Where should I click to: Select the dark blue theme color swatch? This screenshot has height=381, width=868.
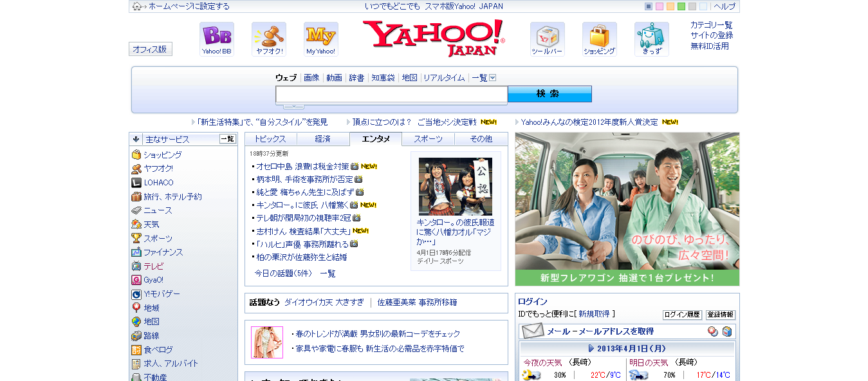click(649, 6)
